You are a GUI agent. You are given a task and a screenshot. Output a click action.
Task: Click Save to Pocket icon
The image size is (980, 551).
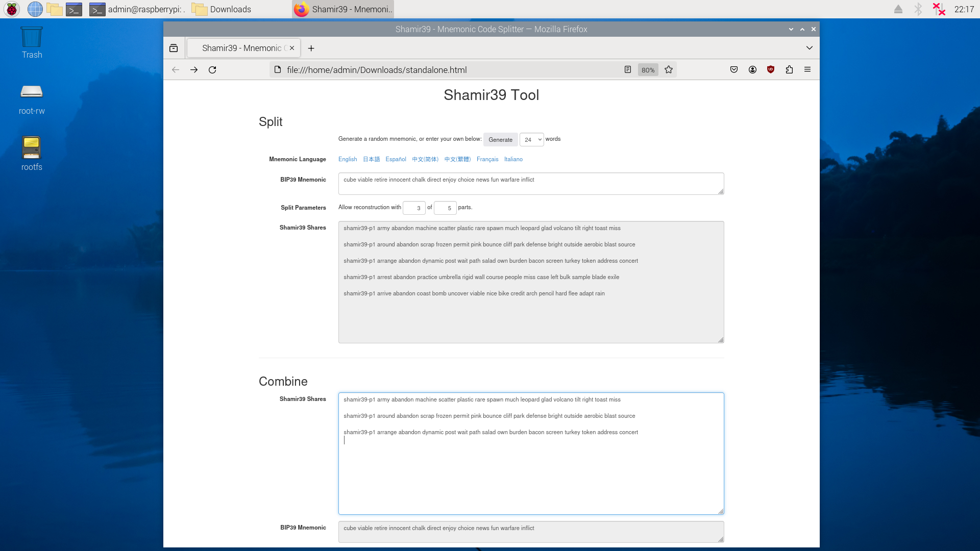tap(734, 70)
